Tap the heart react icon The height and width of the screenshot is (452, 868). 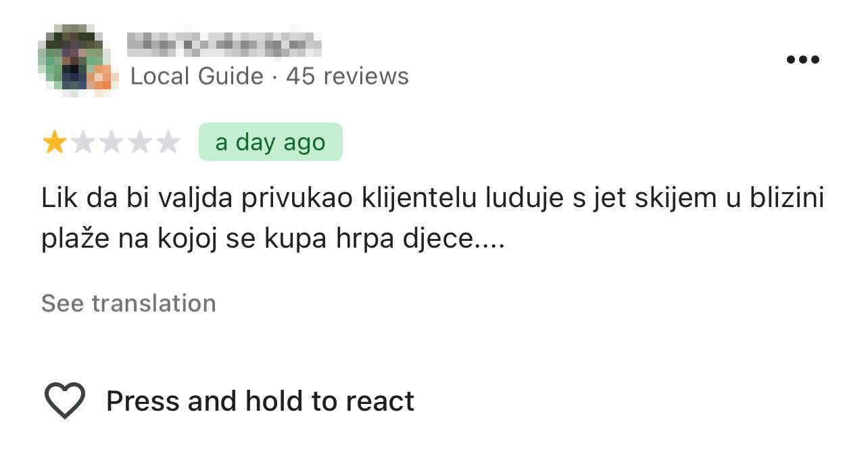click(65, 401)
